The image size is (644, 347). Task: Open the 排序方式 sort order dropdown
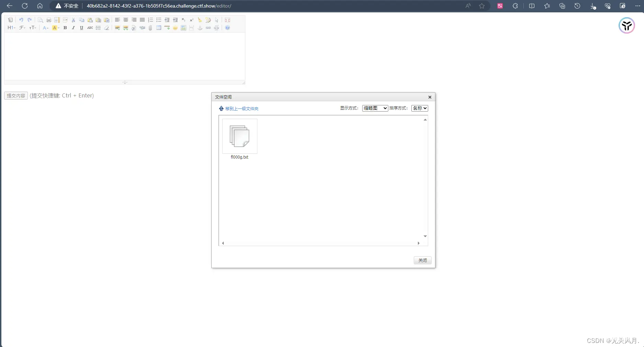420,108
